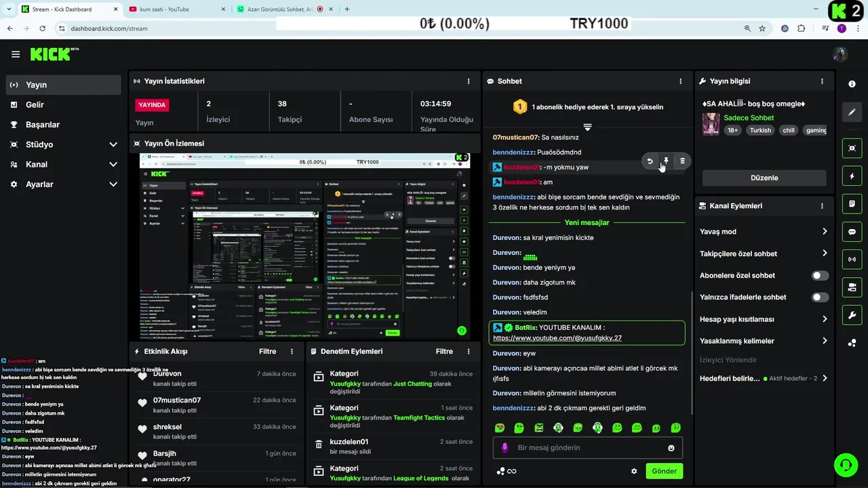Open the Denetim Eylemleri panel three-dot menu
Screen dimensions: 868x488
click(469, 352)
